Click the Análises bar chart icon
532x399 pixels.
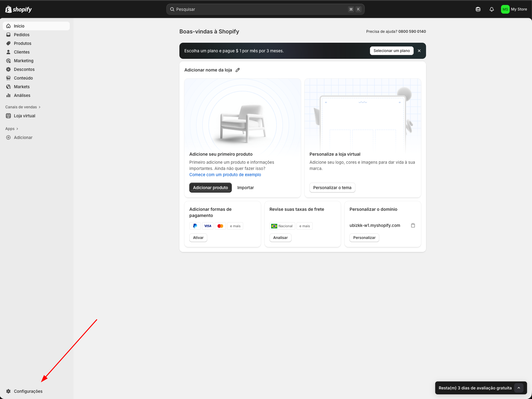click(x=8, y=95)
